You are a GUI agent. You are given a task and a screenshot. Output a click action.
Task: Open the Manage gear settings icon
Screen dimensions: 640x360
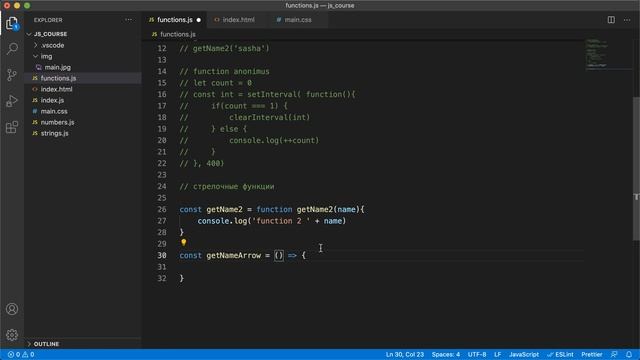click(x=12, y=335)
